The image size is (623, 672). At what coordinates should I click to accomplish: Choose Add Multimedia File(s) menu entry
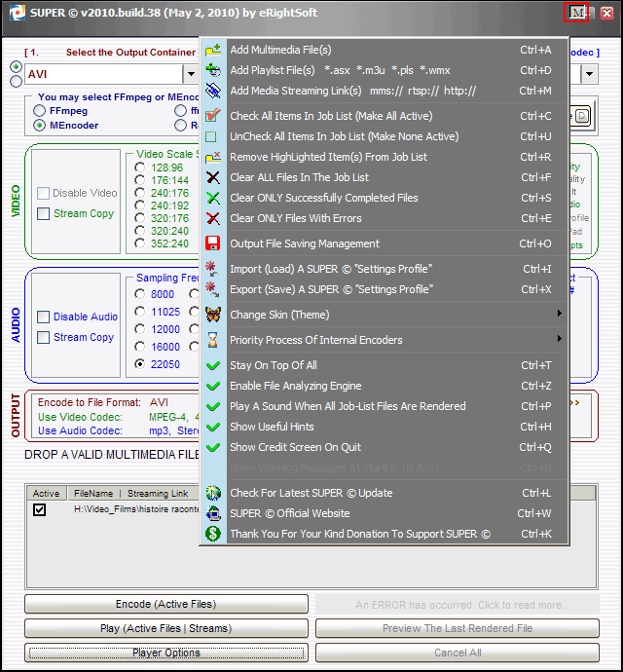(x=385, y=50)
